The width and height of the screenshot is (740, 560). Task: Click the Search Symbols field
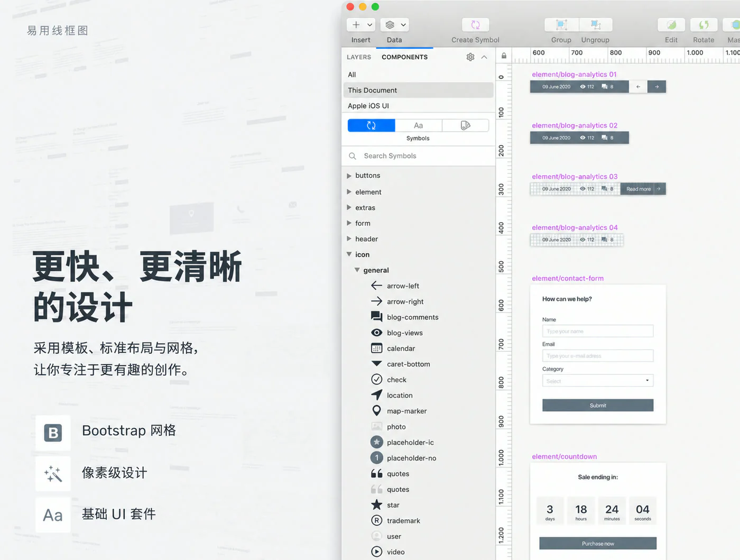(x=418, y=156)
